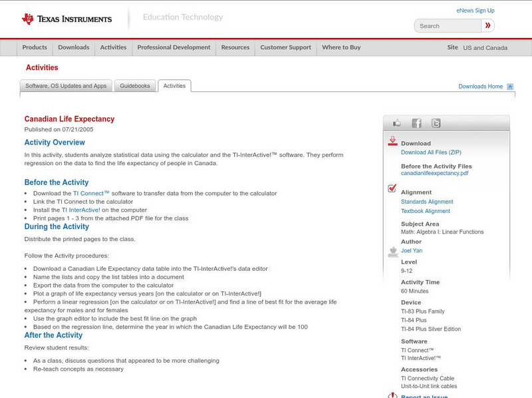Click the author icon beside Joel Yan
The height and width of the screenshot is (398, 532).
[393, 252]
